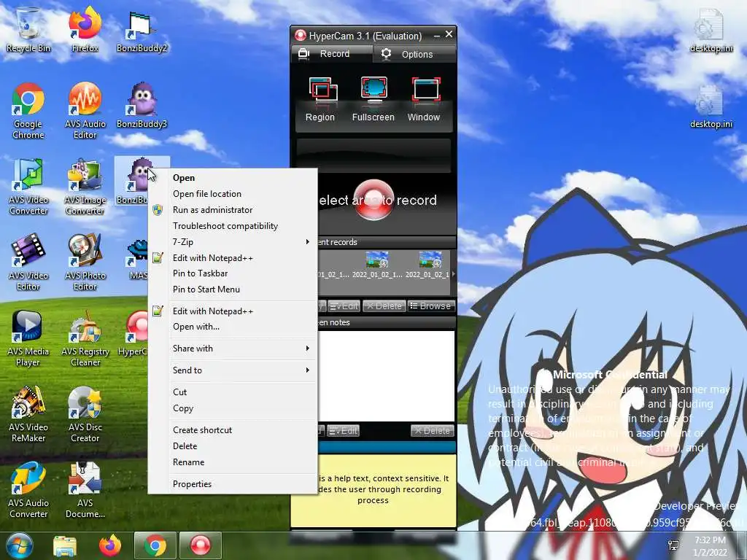
Task: Choose Open in the context menu
Action: (x=233, y=178)
